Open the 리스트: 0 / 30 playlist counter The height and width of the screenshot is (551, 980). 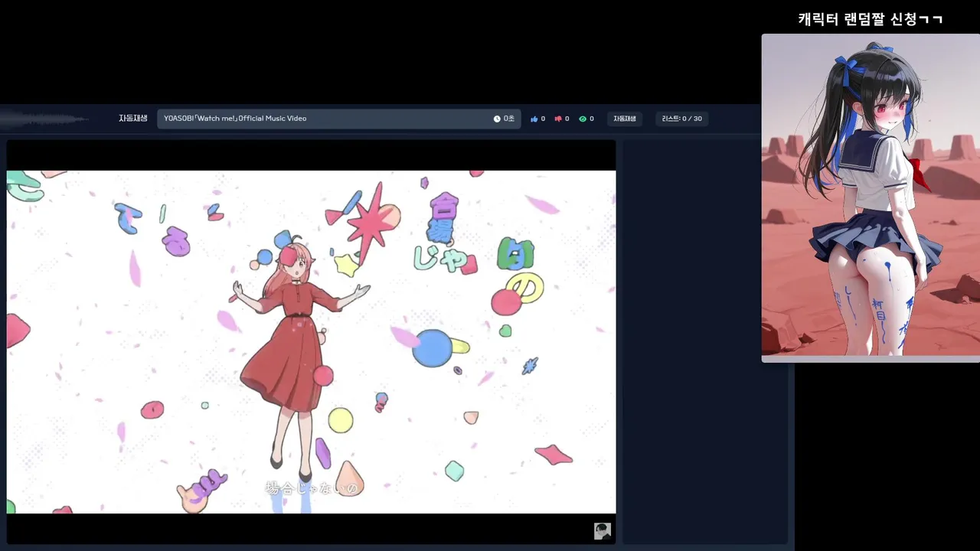682,119
